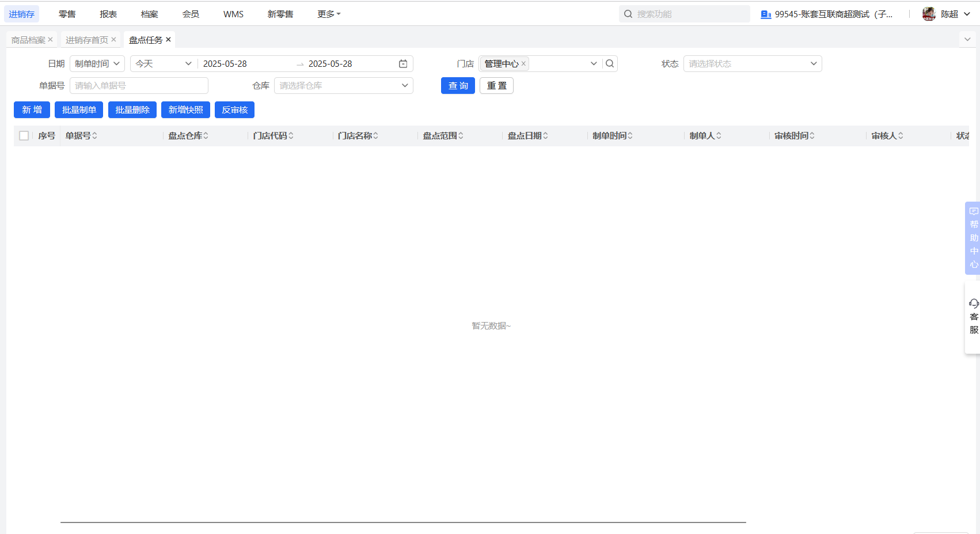Sort by 门店名称 column
980x534 pixels.
375,136
